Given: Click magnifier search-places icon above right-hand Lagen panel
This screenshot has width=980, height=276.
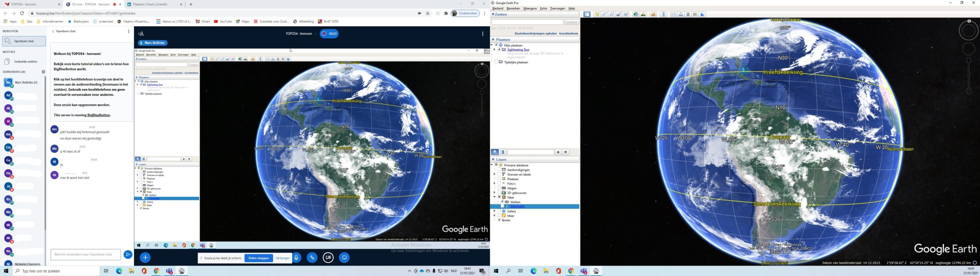Looking at the screenshot, I should (x=495, y=152).
